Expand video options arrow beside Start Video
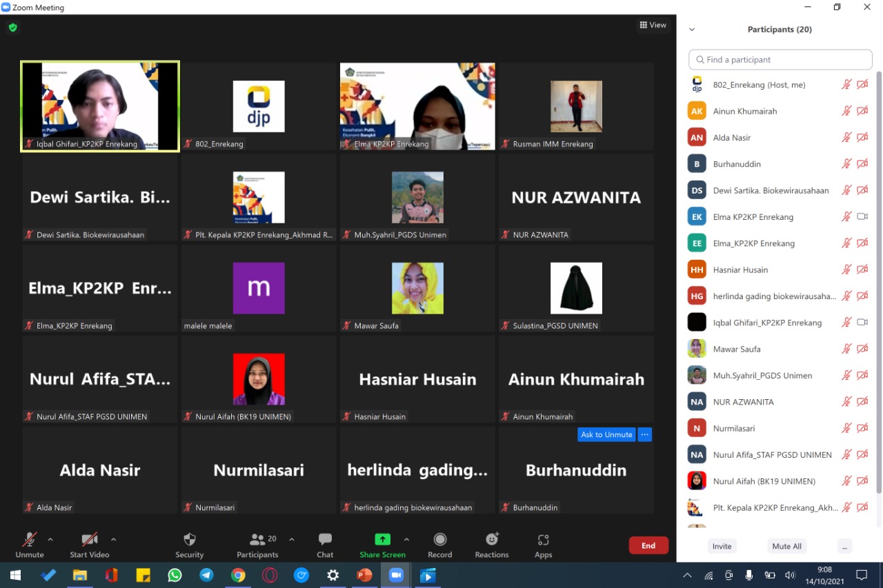The image size is (883, 588). [113, 539]
